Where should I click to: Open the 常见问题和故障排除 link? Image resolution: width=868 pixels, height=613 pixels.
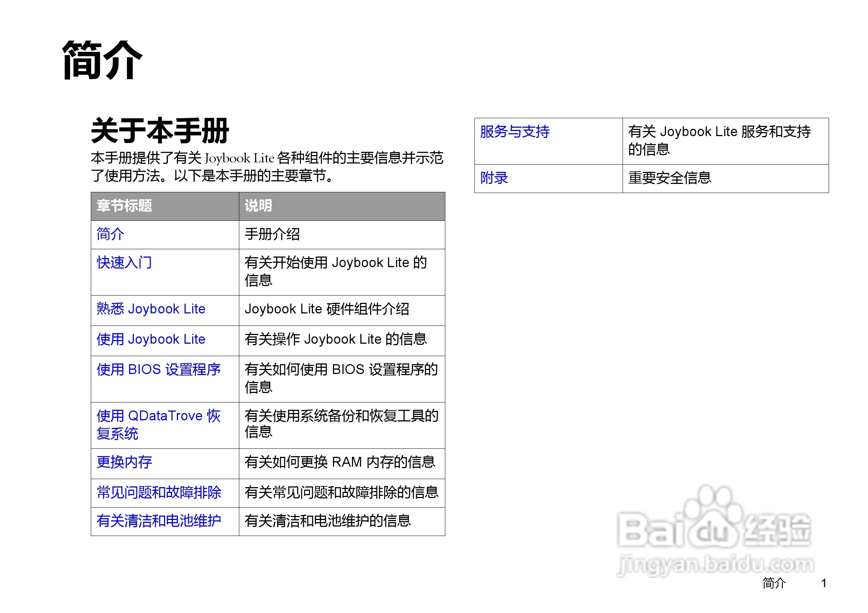click(x=159, y=492)
